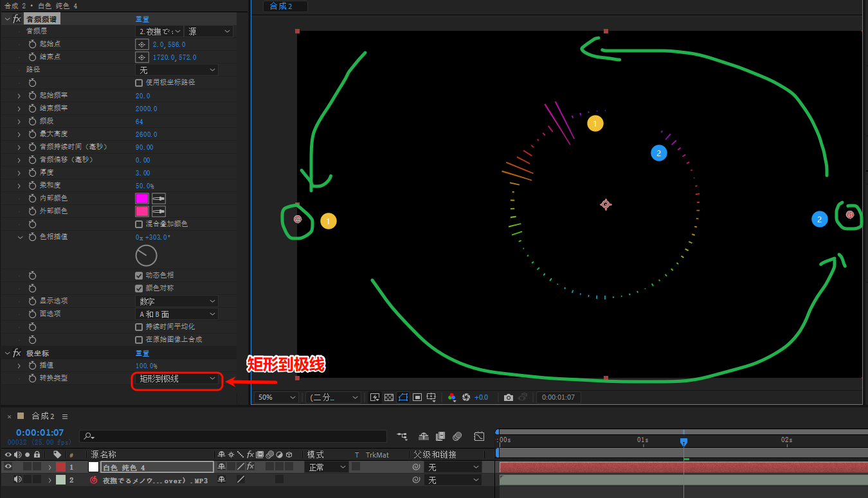This screenshot has width=868, height=498.
Task: Uncheck 颜色对称 checkbox
Action: (139, 289)
